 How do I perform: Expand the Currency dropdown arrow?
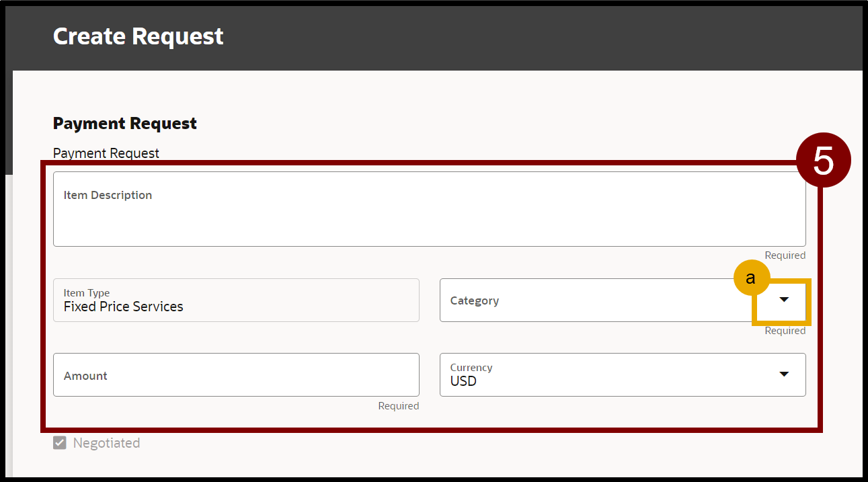(783, 374)
